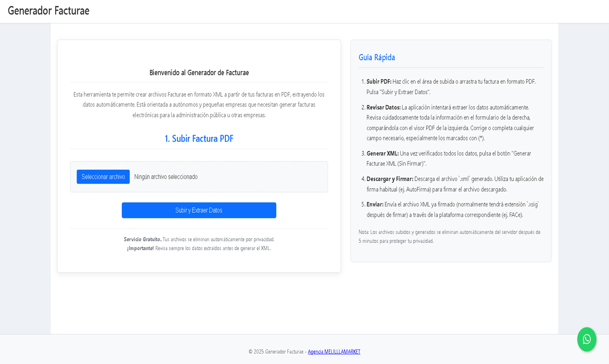609x364 pixels.
Task: Click the Seleccionar archivo button
Action: pyautogui.click(x=103, y=177)
